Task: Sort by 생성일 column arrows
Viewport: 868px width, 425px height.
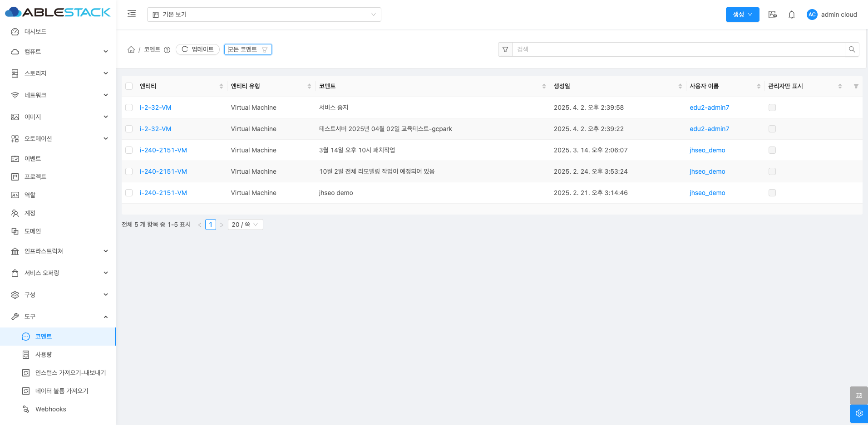Action: click(x=680, y=86)
